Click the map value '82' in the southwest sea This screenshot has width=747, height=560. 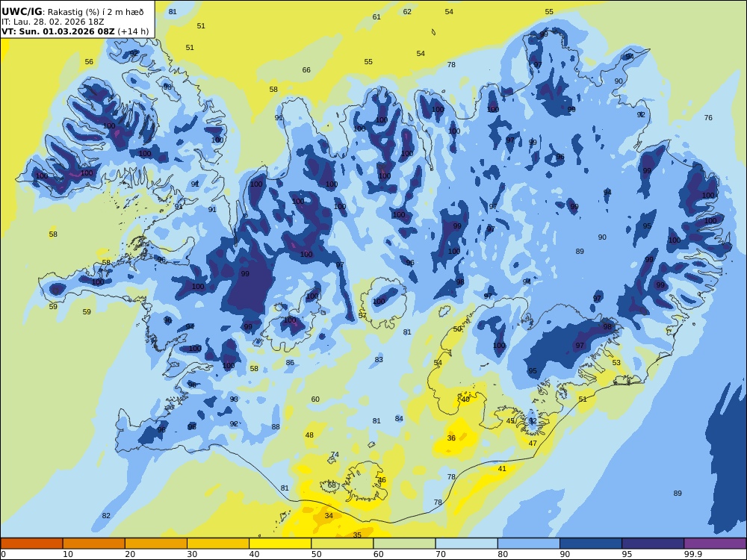[x=106, y=516]
